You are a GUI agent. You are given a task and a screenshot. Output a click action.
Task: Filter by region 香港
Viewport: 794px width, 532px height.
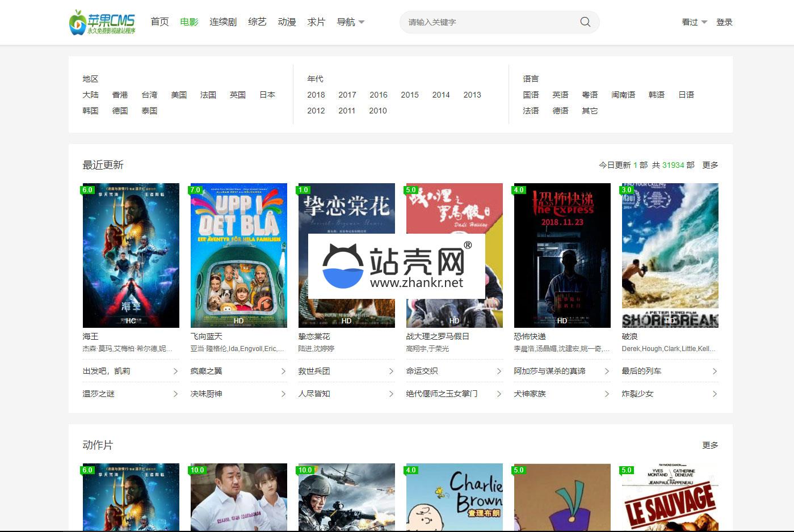coord(120,95)
